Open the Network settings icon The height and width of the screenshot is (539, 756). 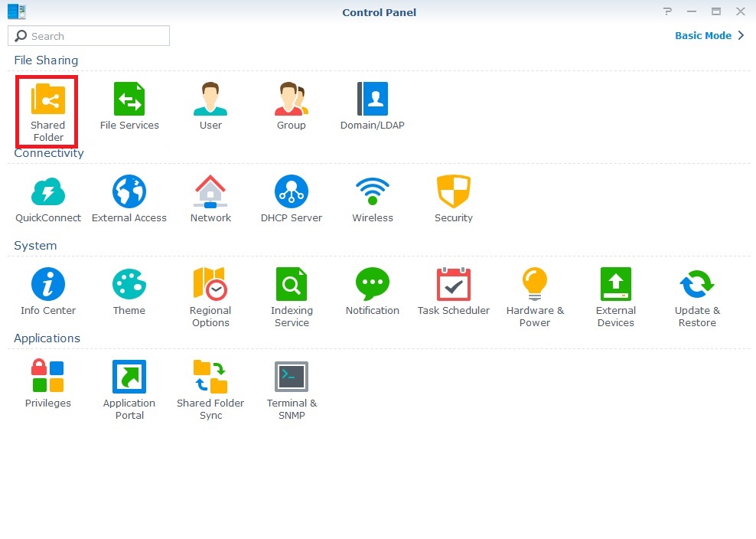(210, 193)
